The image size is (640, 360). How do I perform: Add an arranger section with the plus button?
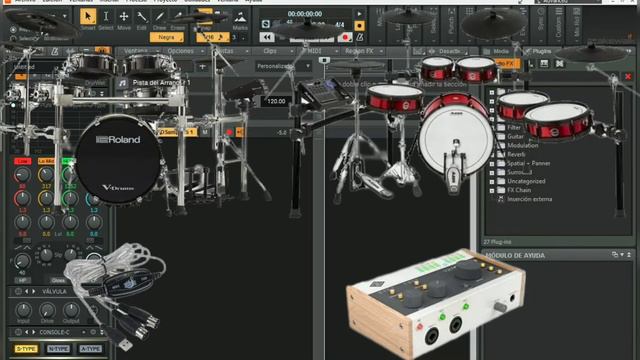click(202, 67)
